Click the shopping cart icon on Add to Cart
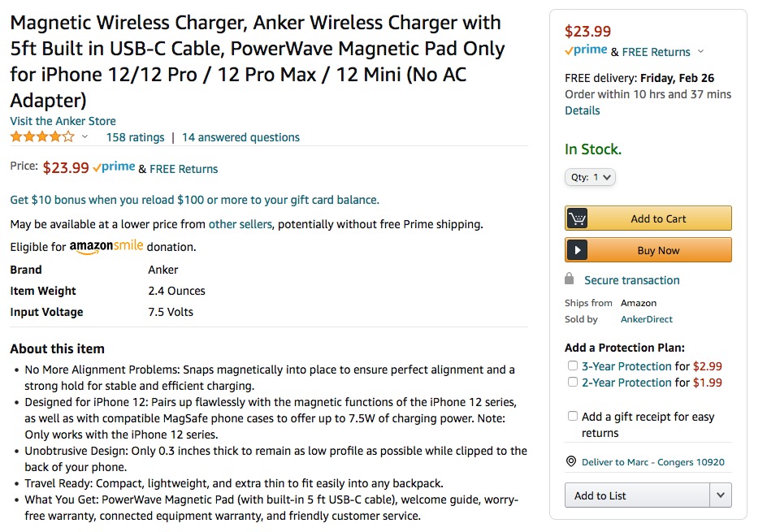 pyautogui.click(x=577, y=218)
